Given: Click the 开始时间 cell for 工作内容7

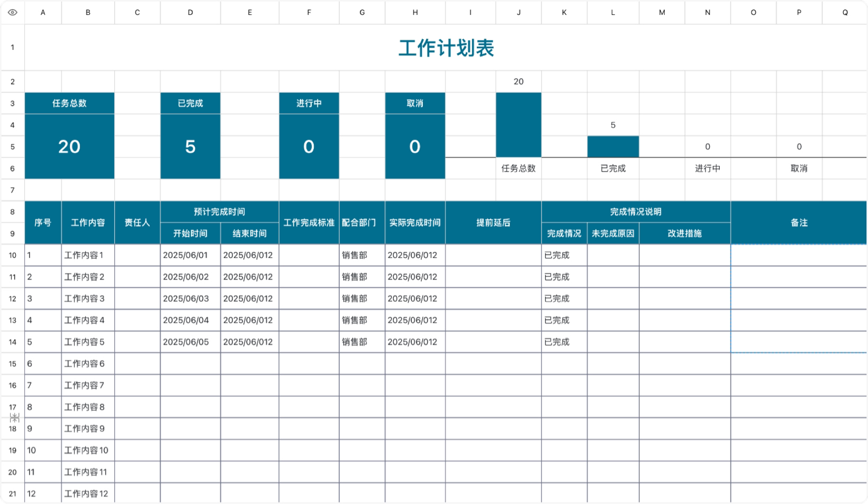Looking at the screenshot, I should 191,385.
